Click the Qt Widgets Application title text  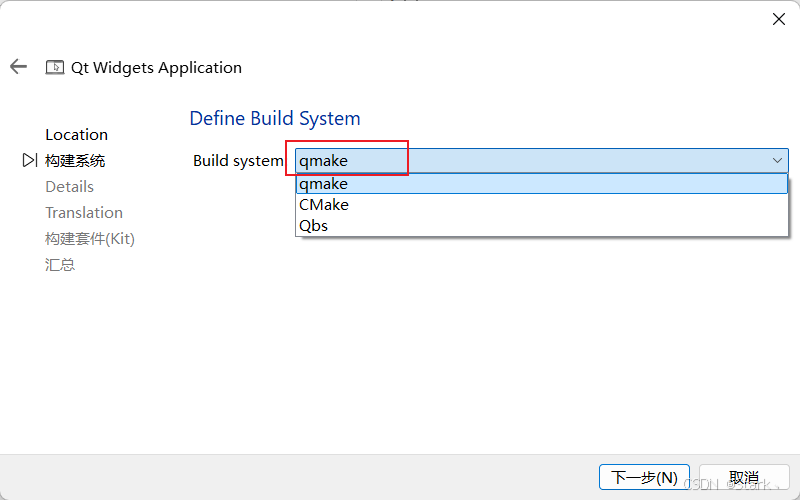pos(156,67)
